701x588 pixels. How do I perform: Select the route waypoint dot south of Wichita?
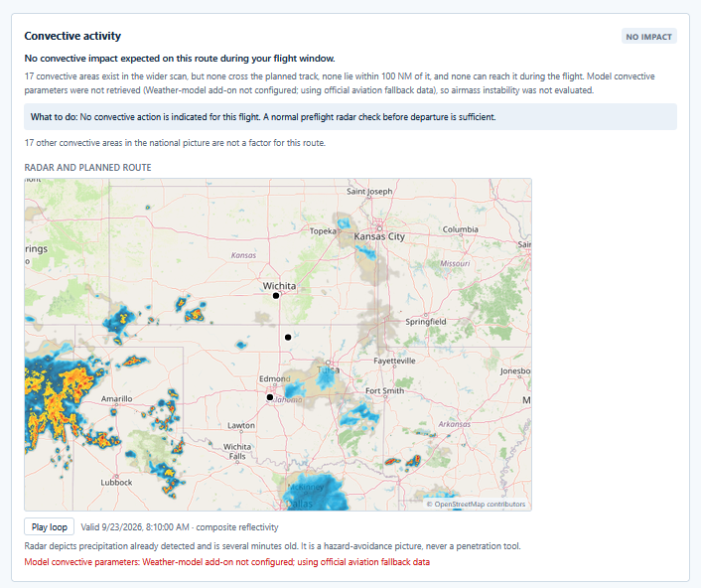coord(288,337)
